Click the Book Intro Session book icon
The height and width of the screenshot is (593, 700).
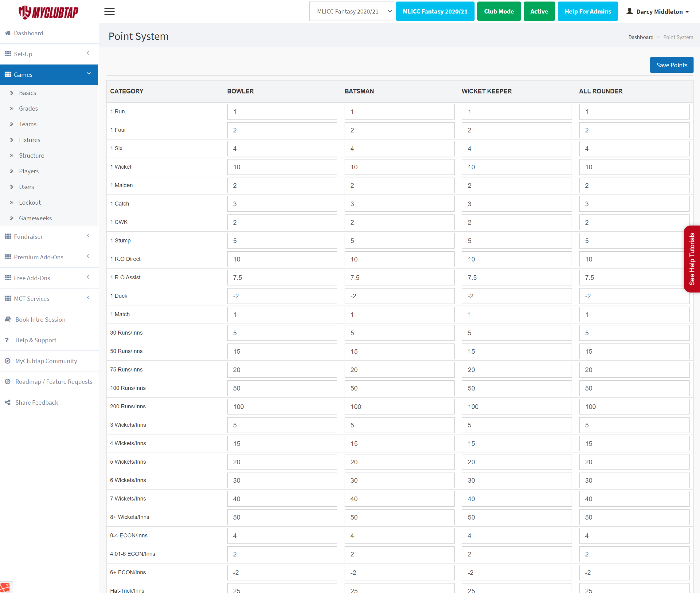pos(8,319)
